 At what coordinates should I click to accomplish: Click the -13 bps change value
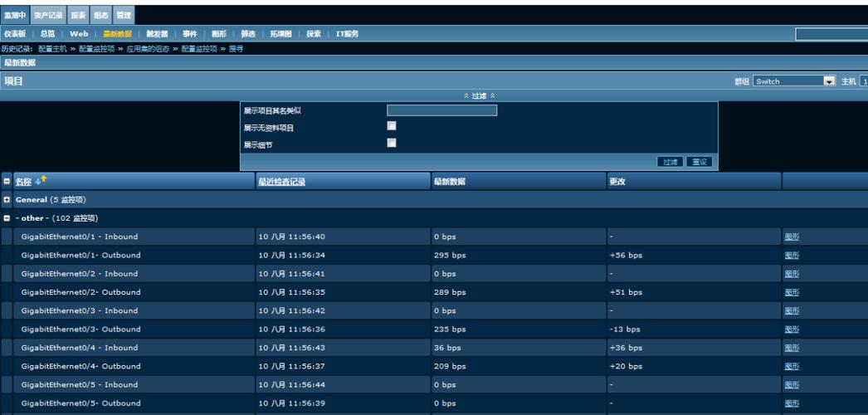tap(625, 330)
